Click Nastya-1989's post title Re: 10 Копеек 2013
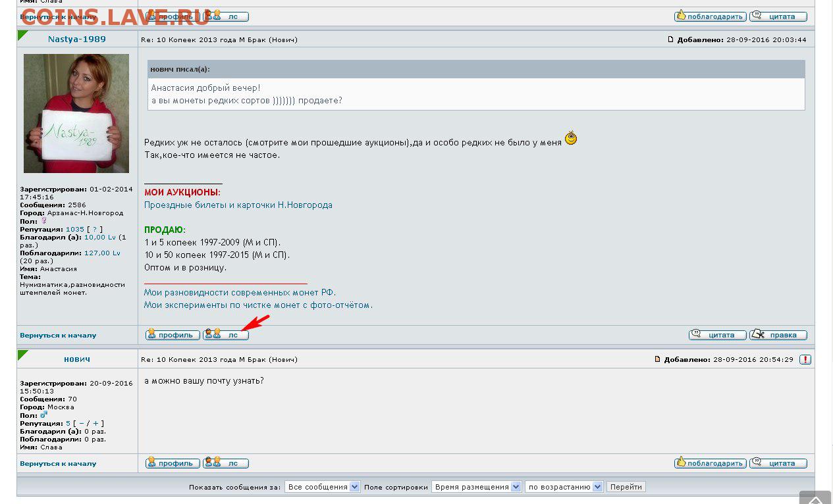Image resolution: width=833 pixels, height=504 pixels. tap(219, 39)
